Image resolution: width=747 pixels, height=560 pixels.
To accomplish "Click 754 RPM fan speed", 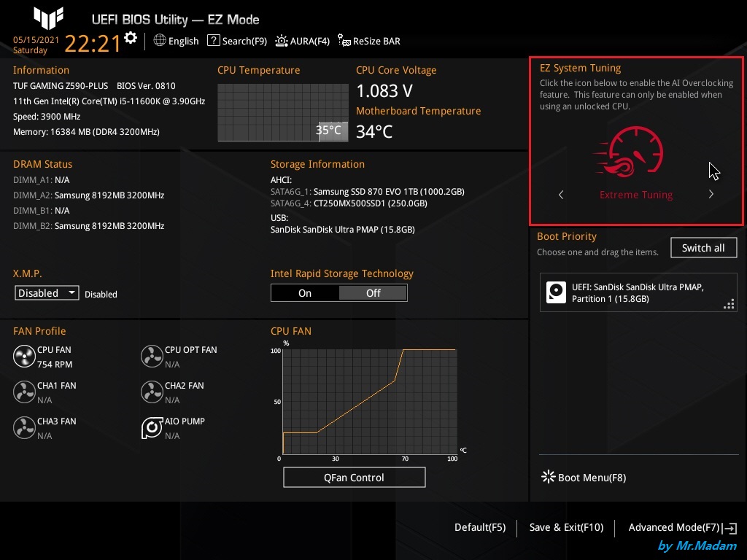I will tap(55, 365).
